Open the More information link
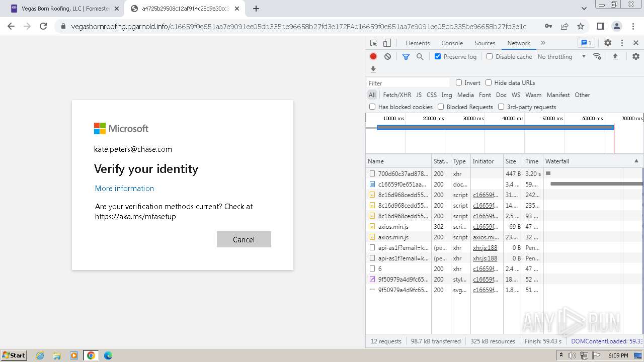Image resolution: width=644 pixels, height=362 pixels. point(124,188)
